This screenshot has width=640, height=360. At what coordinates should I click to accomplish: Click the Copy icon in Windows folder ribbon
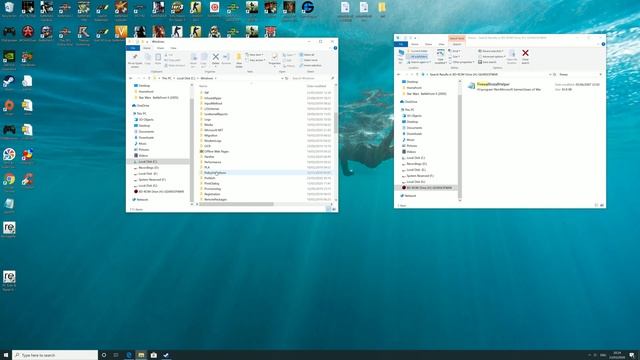tap(148, 60)
